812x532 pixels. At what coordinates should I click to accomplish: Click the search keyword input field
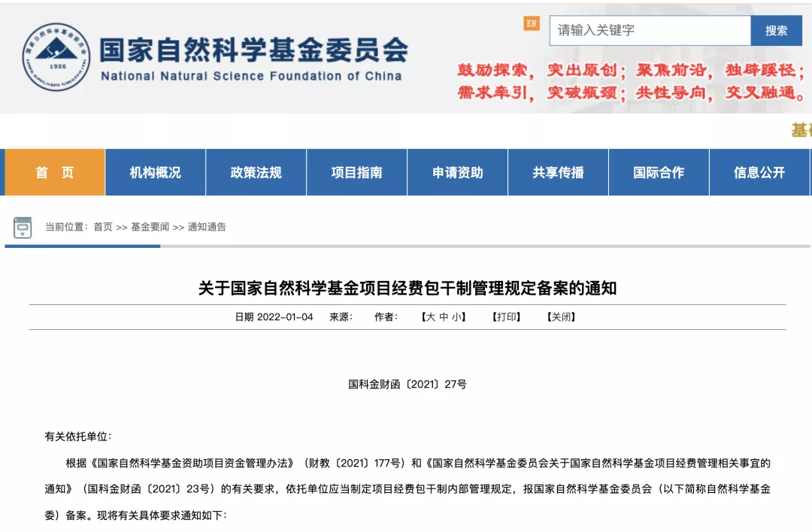click(650, 31)
